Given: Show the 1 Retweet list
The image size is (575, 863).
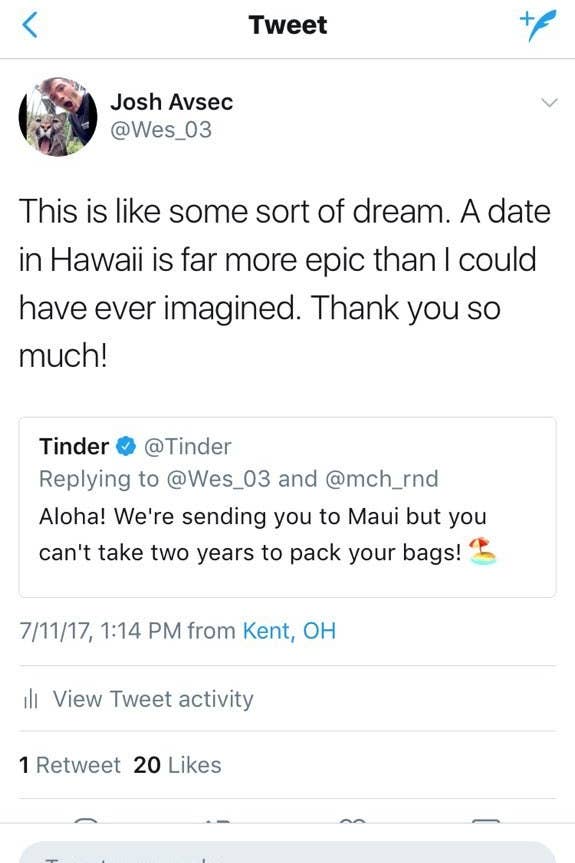Looking at the screenshot, I should [69, 765].
